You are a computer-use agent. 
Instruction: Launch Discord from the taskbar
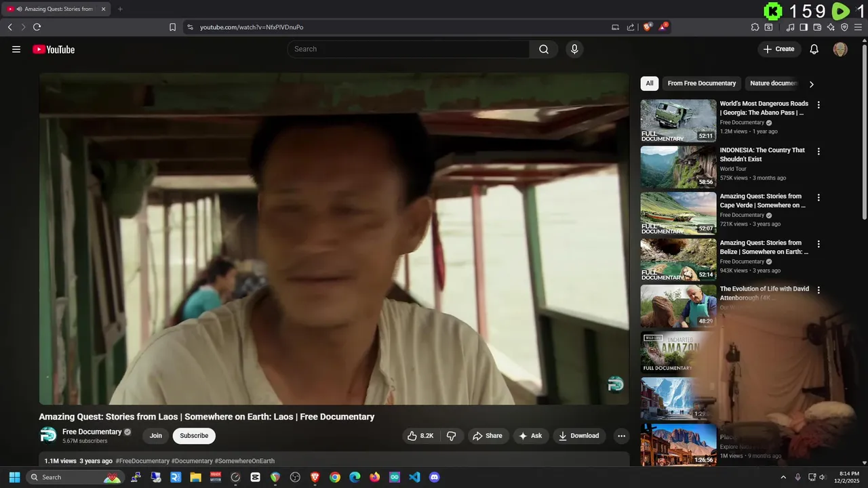click(x=435, y=477)
